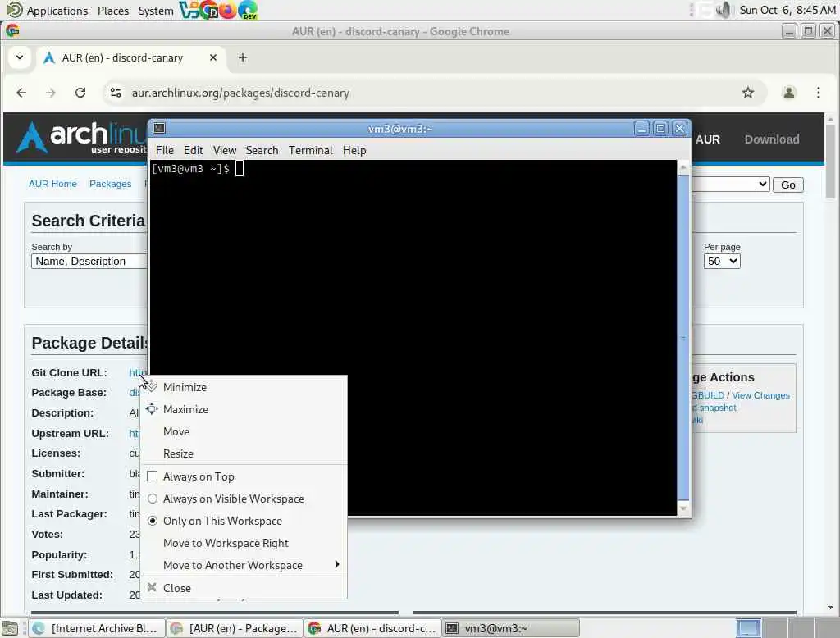Click the MATE Applications menu logo icon
The height and width of the screenshot is (638, 840).
(x=14, y=10)
